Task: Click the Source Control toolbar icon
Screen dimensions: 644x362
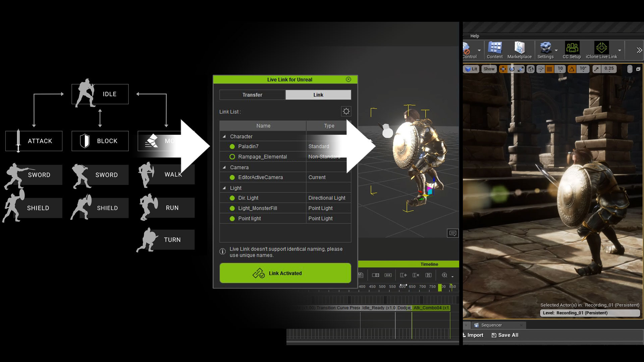Action: pyautogui.click(x=469, y=50)
